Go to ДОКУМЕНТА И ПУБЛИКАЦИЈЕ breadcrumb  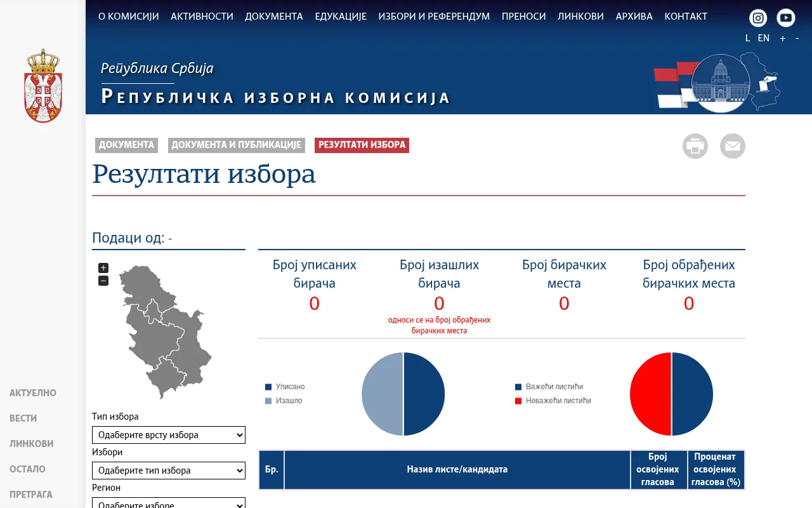click(236, 145)
